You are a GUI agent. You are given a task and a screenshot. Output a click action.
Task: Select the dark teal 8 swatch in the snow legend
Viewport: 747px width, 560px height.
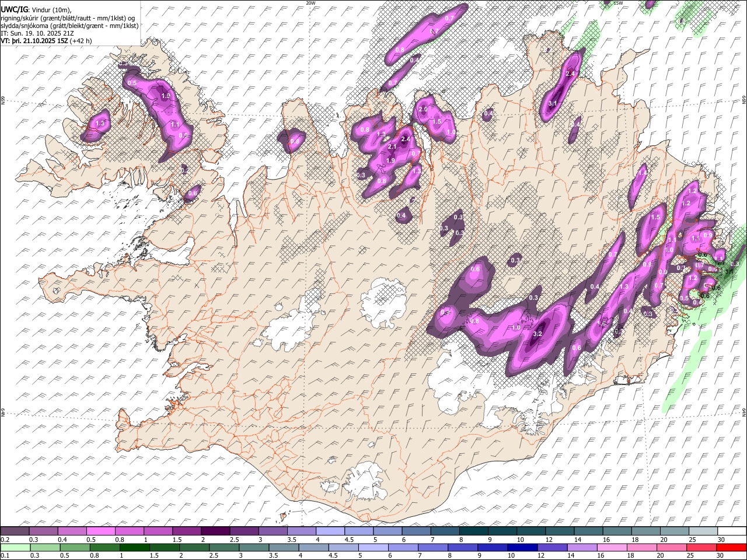tap(473, 531)
